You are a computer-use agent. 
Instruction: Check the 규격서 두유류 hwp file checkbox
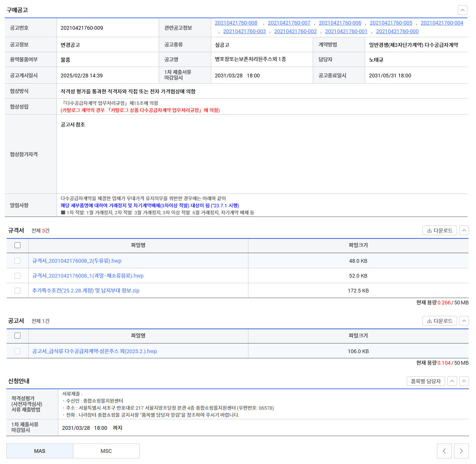(x=17, y=261)
